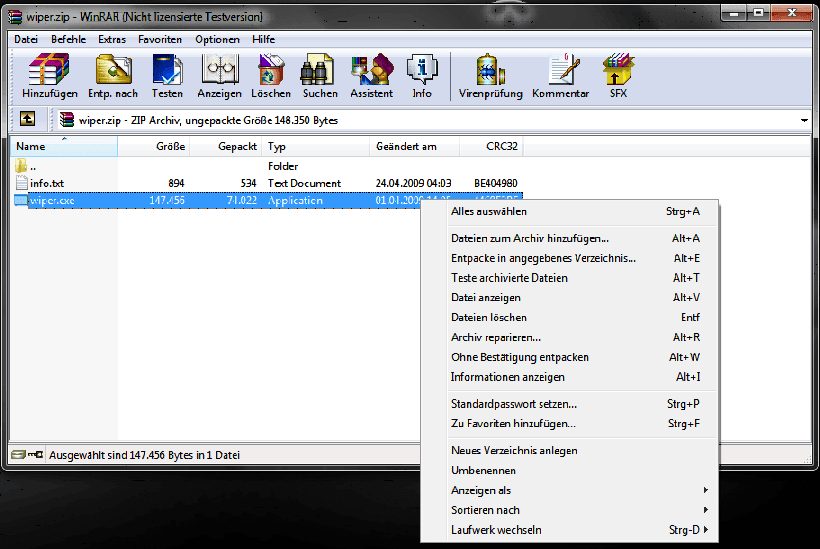Choose Teste archivierte Dateien
Screen dimensions: 820x549
click(x=570, y=278)
